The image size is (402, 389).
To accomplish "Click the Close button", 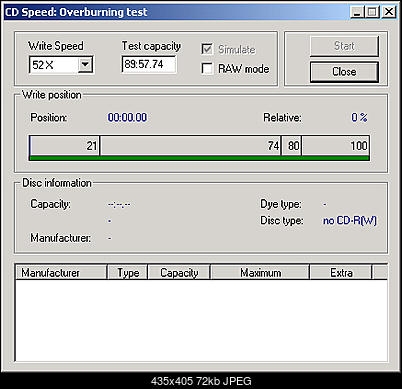I will [344, 72].
